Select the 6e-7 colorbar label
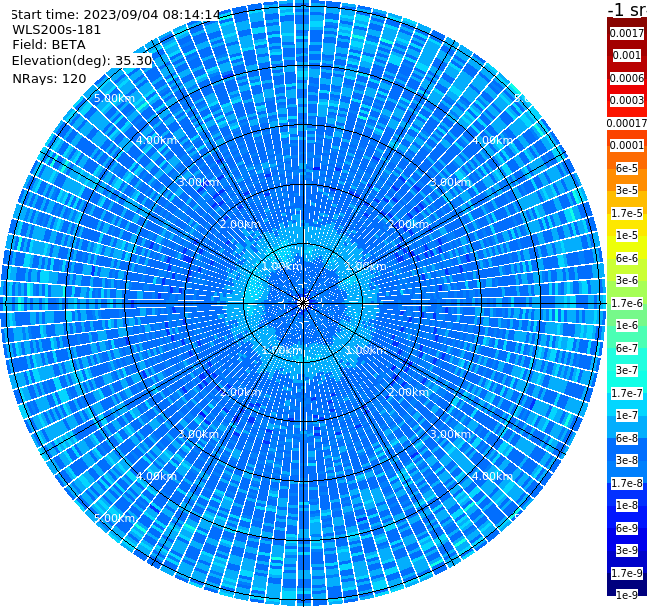 click(627, 348)
